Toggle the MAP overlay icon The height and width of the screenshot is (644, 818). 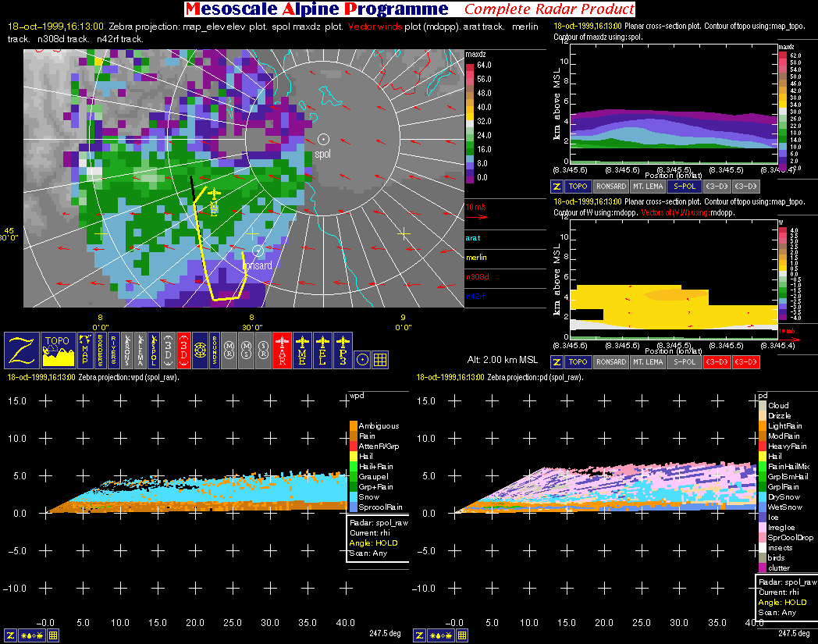point(85,350)
